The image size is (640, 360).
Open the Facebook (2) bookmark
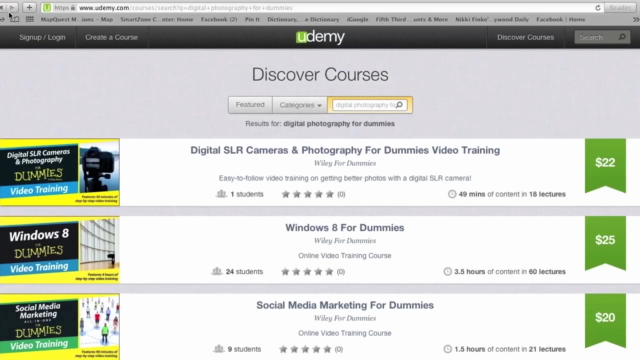tap(219, 19)
